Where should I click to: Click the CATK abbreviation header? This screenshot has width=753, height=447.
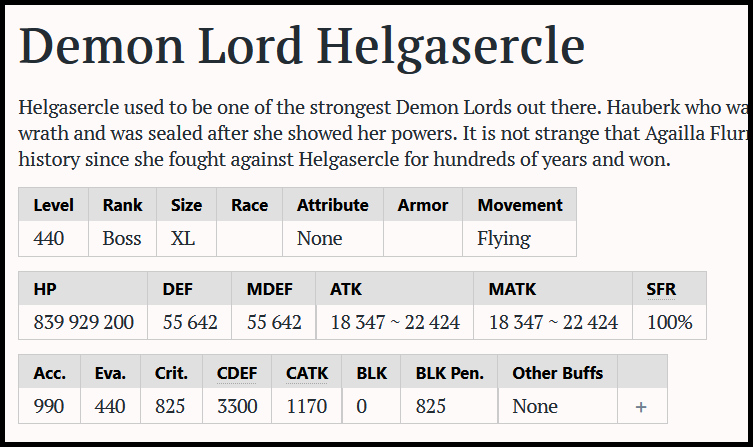point(307,373)
